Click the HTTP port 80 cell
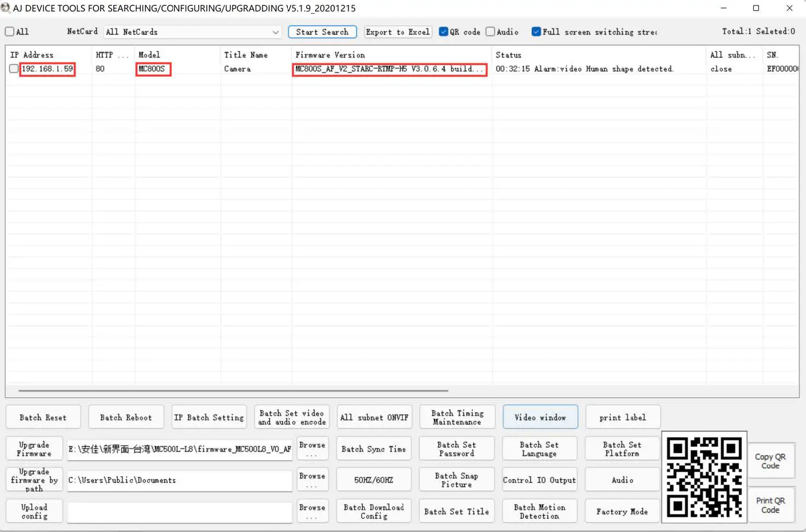This screenshot has width=806, height=532. point(100,69)
